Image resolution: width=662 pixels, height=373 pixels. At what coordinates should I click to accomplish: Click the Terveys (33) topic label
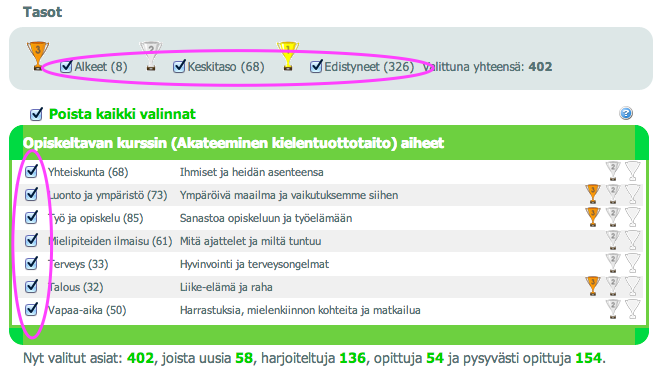pos(78,264)
